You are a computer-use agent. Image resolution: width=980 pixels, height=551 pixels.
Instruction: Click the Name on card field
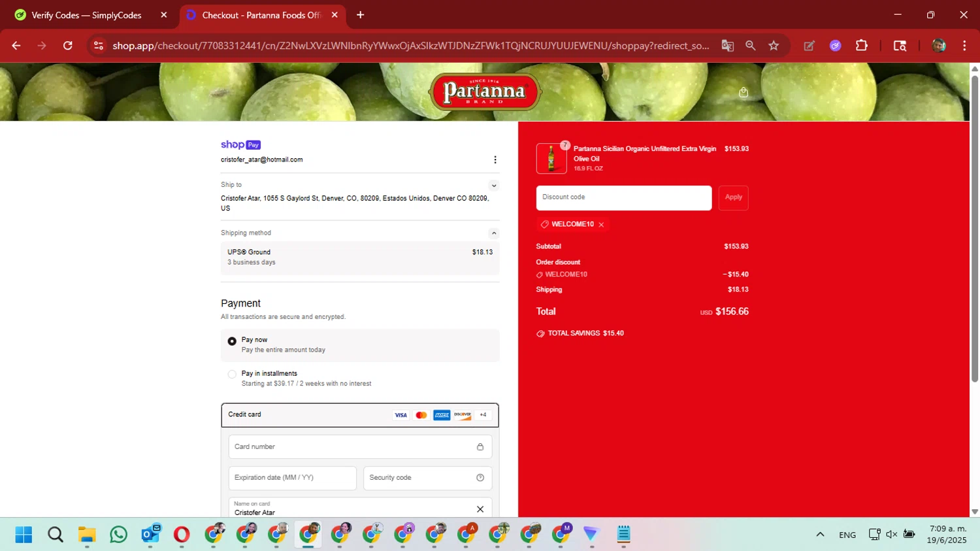360,508
